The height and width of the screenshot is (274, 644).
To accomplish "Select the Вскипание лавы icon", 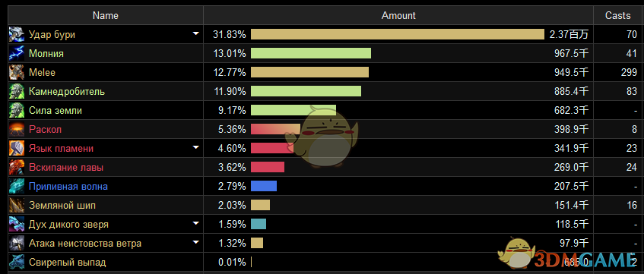I will (x=17, y=167).
